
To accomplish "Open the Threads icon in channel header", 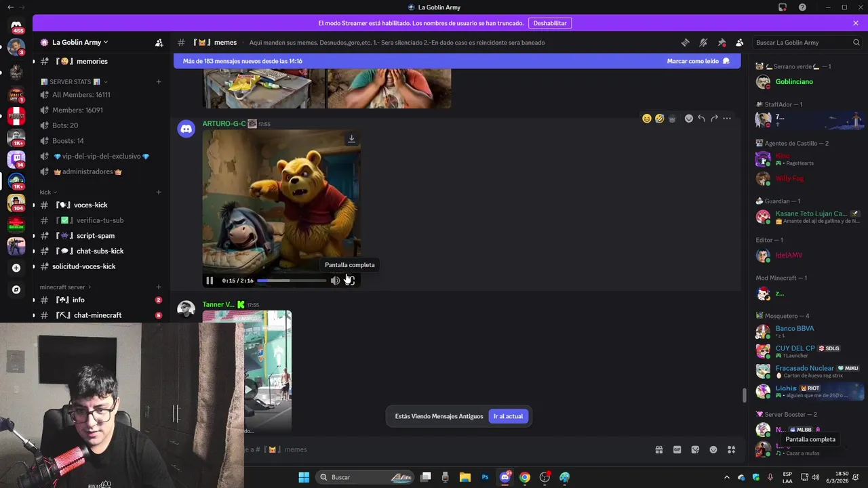I will 685,42.
